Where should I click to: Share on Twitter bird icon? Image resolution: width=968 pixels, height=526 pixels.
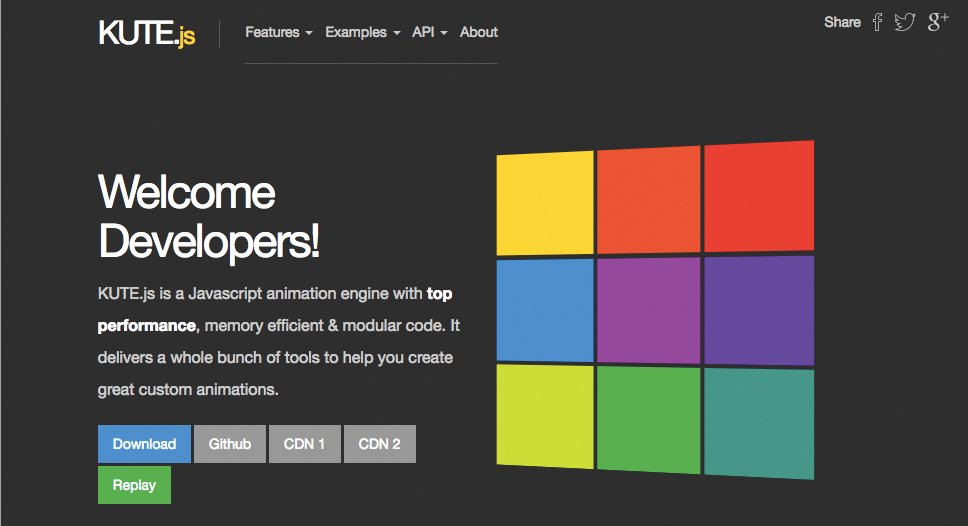point(904,22)
